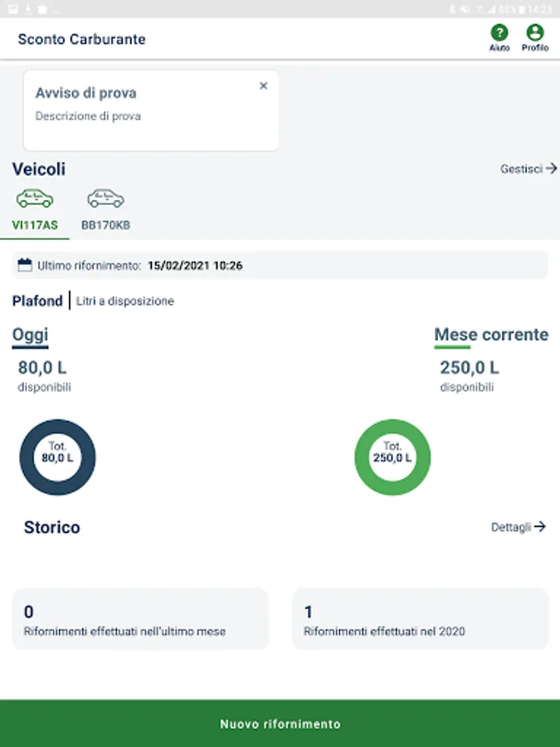Click the calendar icon beside Ultimo rifornimento
The image size is (560, 747).
(x=25, y=266)
